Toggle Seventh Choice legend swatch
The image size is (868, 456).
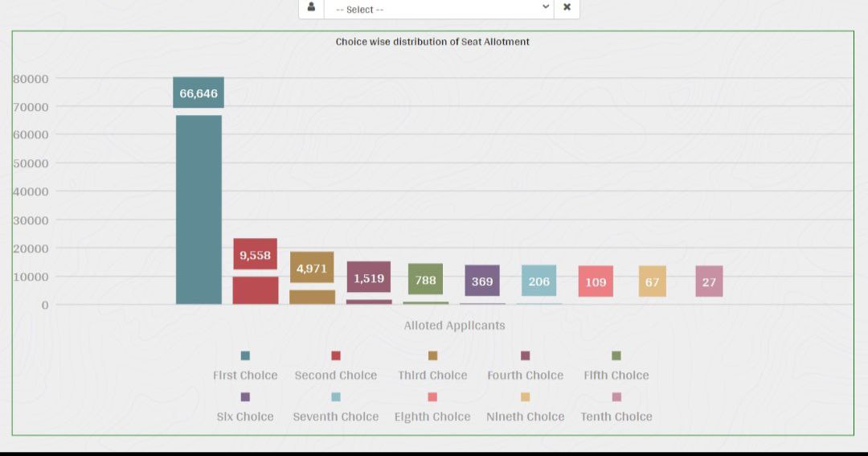point(336,396)
